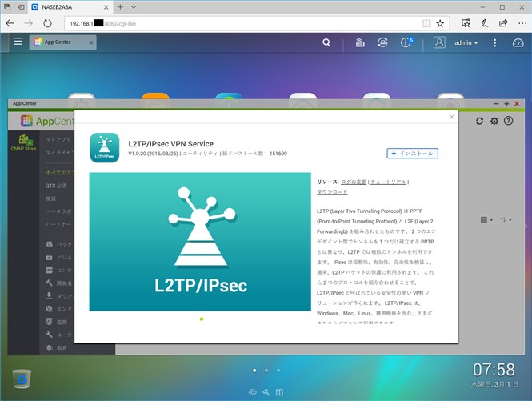This screenshot has height=401, width=532.
Task: Close the L2TP/IPsec details dialog
Action: (451, 117)
